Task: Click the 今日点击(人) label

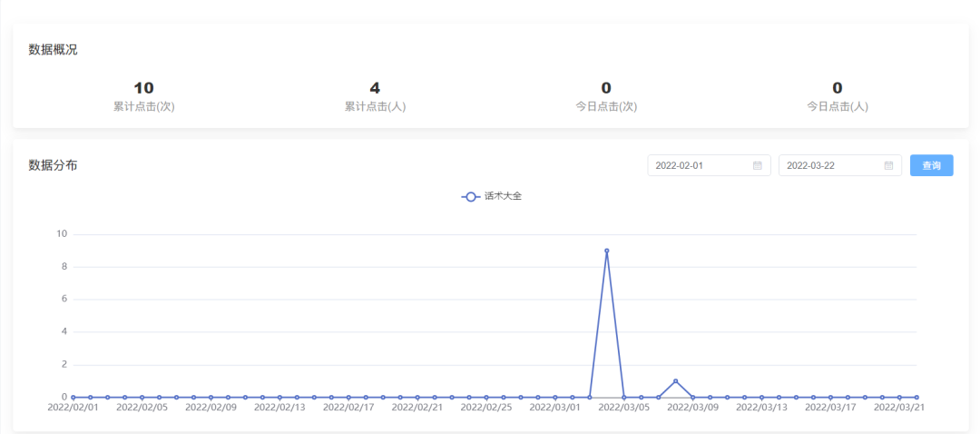Action: 838,107
